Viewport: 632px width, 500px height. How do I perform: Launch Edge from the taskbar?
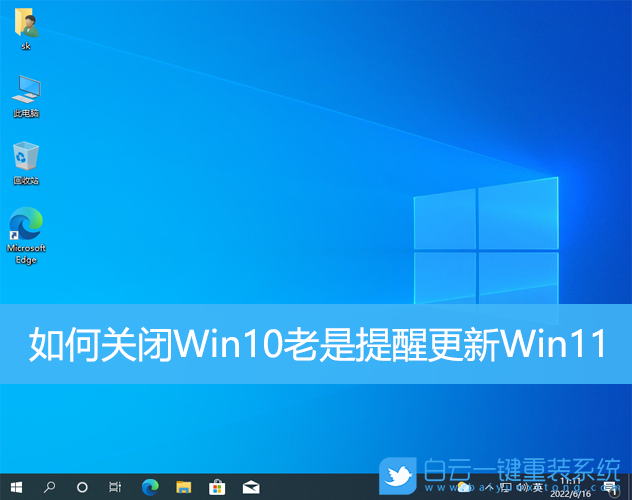(150, 487)
